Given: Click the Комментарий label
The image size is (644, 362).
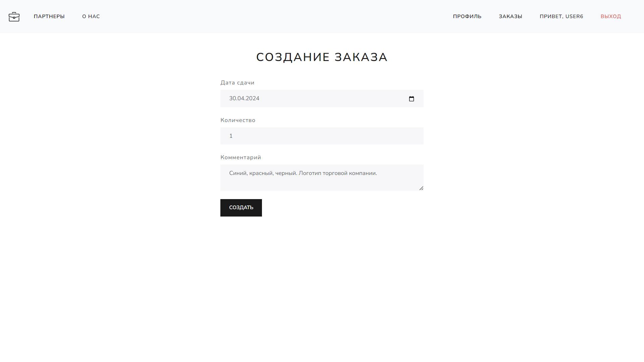Looking at the screenshot, I should point(241,158).
